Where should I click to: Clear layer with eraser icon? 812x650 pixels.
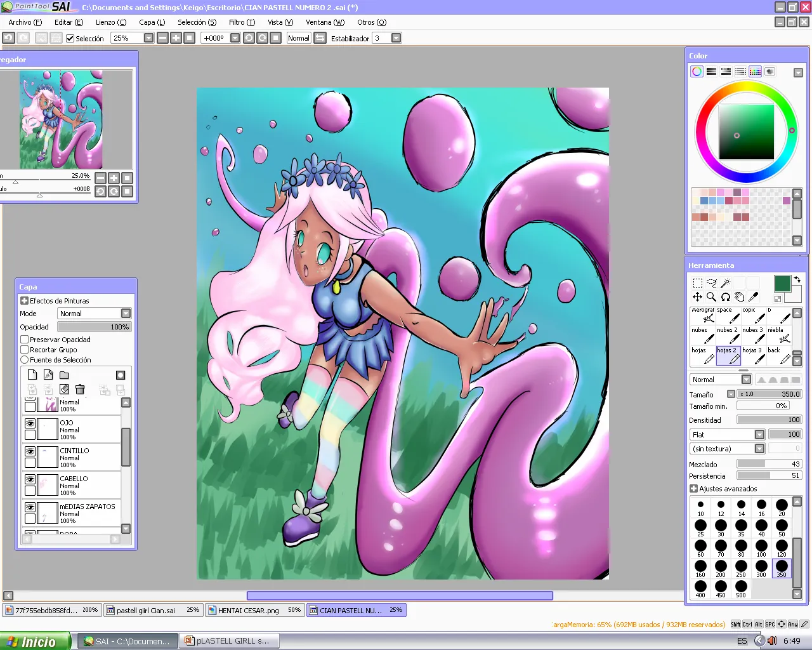(x=64, y=389)
